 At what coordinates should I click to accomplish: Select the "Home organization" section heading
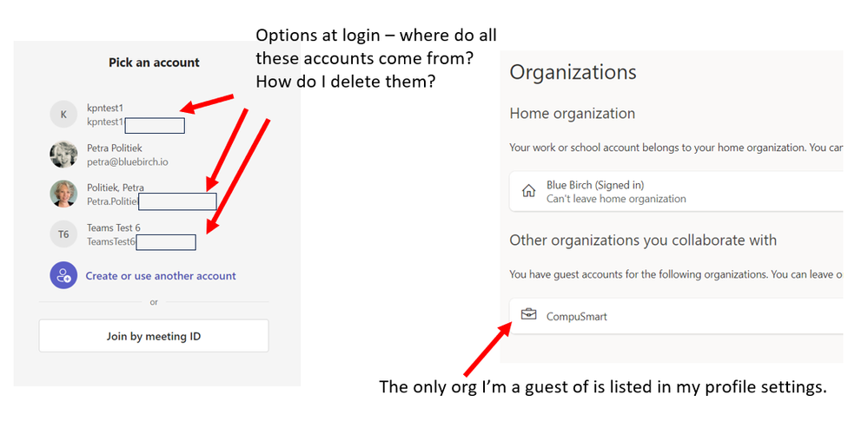[572, 114]
